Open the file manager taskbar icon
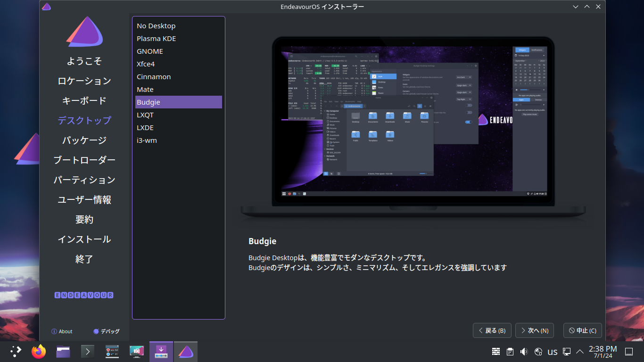Screen dimensions: 644x362 (x=63, y=351)
